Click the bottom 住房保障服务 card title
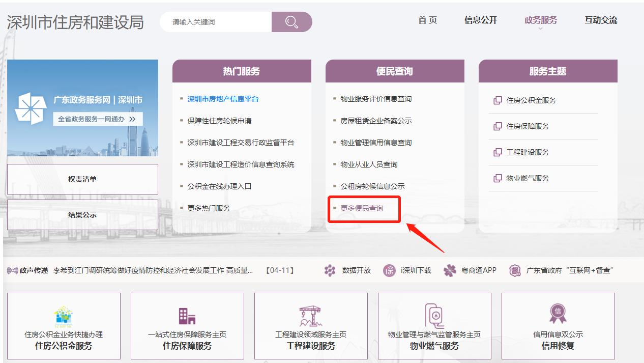 point(187,346)
